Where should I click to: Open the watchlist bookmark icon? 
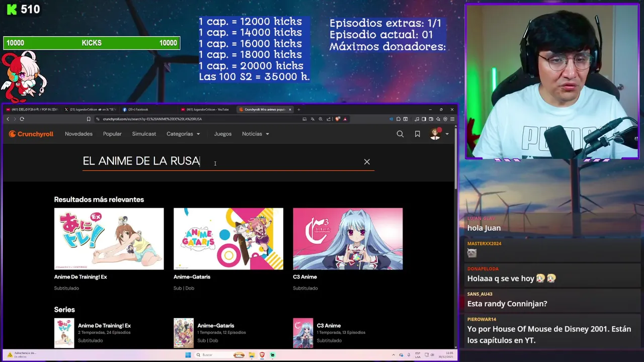pos(417,134)
